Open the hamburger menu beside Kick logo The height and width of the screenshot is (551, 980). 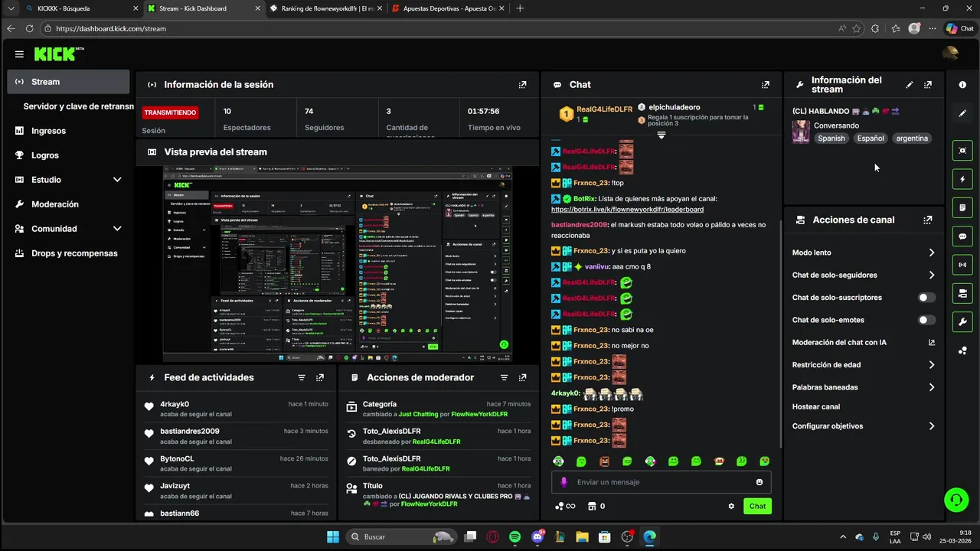(19, 54)
